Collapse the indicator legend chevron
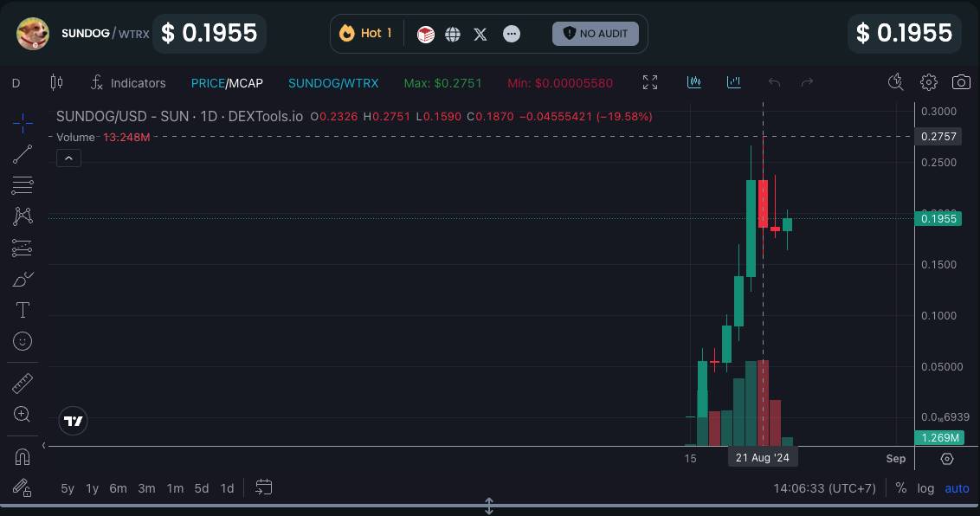The height and width of the screenshot is (516, 980). [68, 158]
